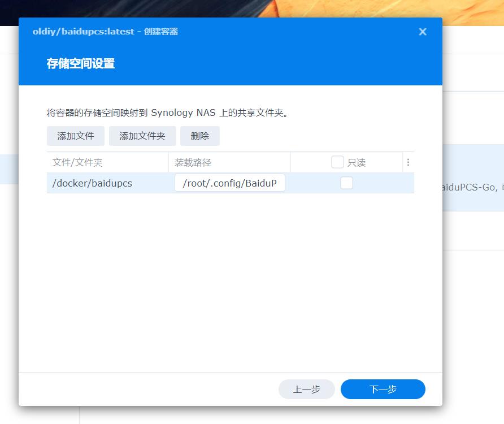Screen dimensions: 504x424
Task: Close the oldiy/baidupcs:latest 创建容器 dialog
Action: click(423, 32)
